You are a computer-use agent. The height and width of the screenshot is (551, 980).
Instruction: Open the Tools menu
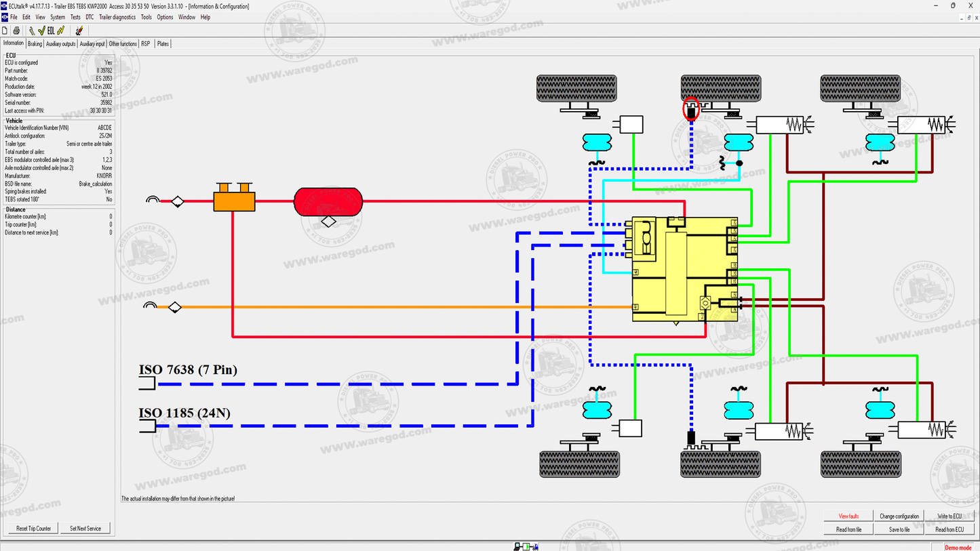tap(146, 17)
